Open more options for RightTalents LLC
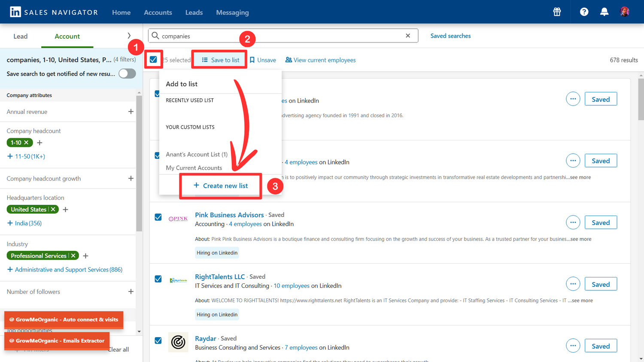The width and height of the screenshot is (644, 362). click(x=573, y=284)
